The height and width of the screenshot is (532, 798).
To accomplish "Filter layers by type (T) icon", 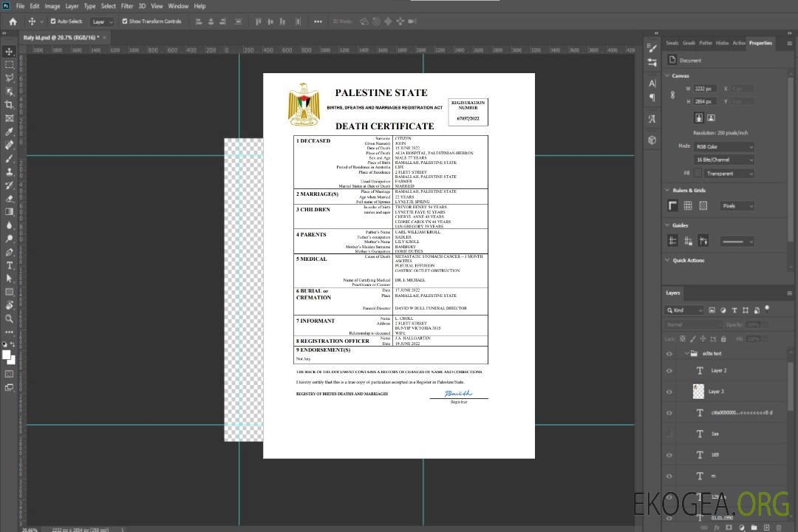I will (x=734, y=310).
